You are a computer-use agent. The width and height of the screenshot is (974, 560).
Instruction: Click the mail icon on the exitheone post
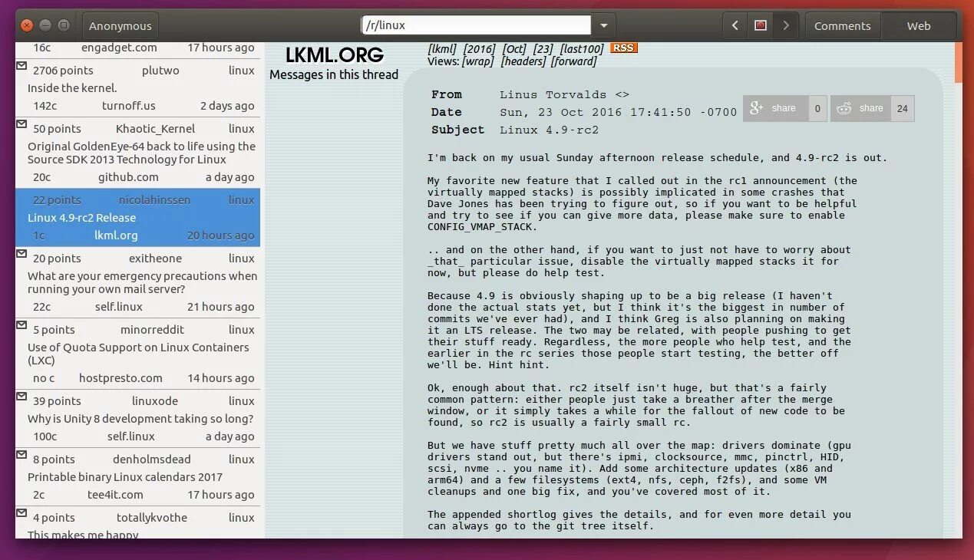(x=21, y=254)
